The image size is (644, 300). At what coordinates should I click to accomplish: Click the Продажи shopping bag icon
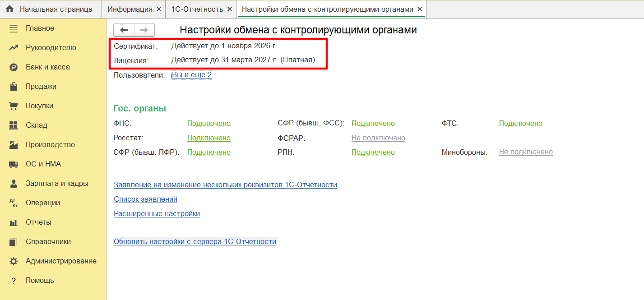[x=14, y=87]
